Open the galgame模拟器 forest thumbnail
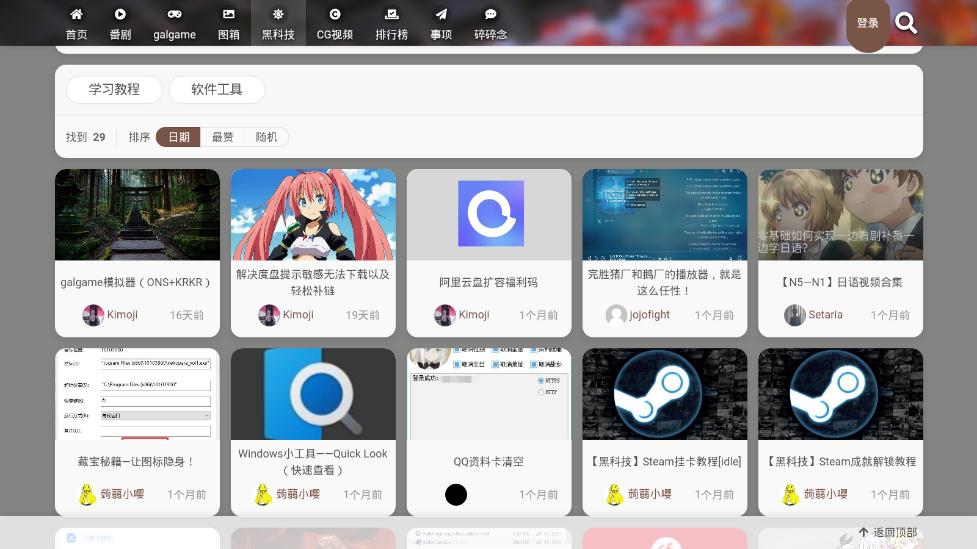The image size is (977, 549). pos(137,214)
